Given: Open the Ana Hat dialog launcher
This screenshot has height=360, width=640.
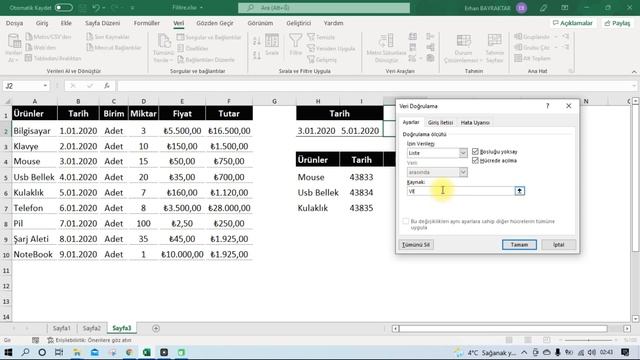Looking at the screenshot, I should pos(571,71).
